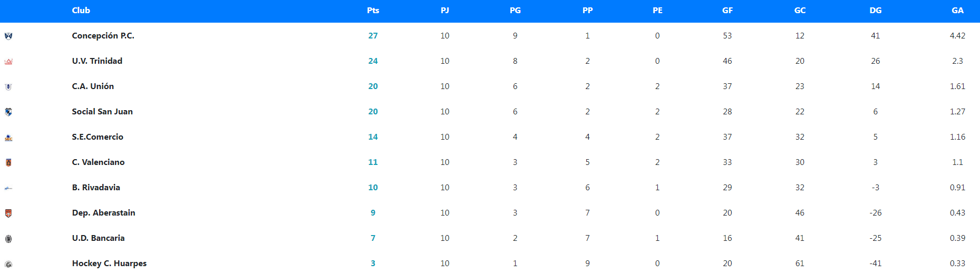
Task: Click the S.E.Comercio club crest
Action: [x=8, y=137]
